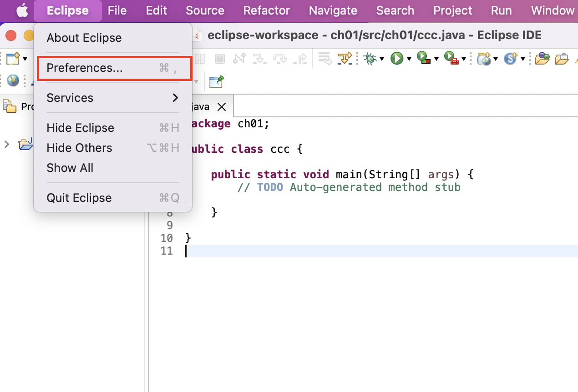The image size is (578, 392).
Task: Open the External Tools dropdown arrow
Action: click(464, 59)
